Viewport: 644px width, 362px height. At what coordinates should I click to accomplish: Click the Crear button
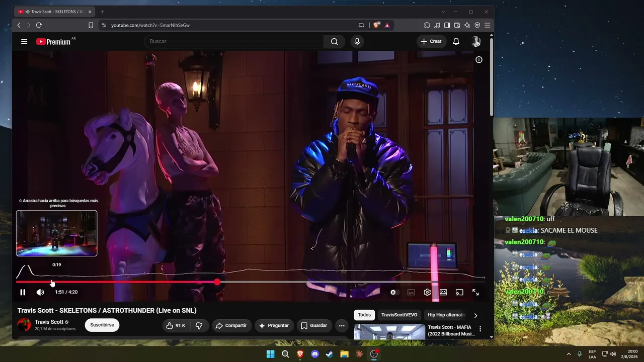click(431, 42)
